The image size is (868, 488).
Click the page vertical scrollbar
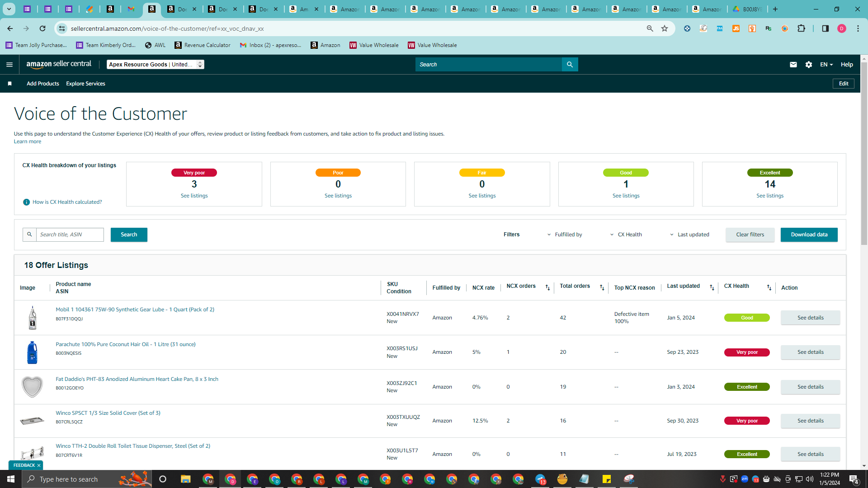pos(864,154)
